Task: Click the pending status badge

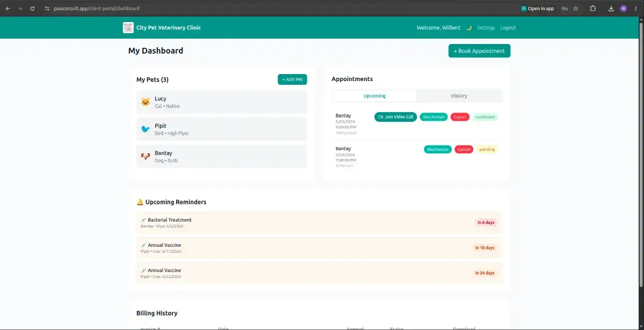Action: point(487,150)
